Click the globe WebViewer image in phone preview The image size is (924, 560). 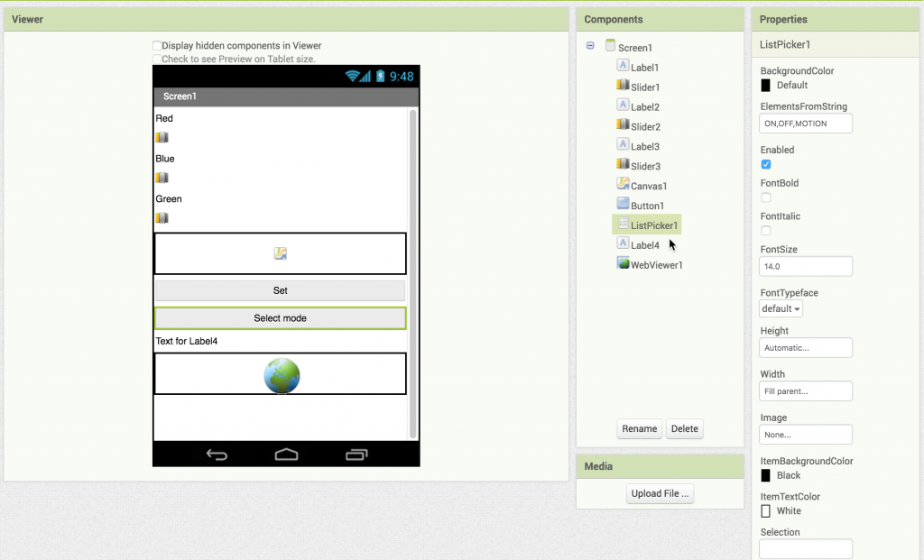282,375
